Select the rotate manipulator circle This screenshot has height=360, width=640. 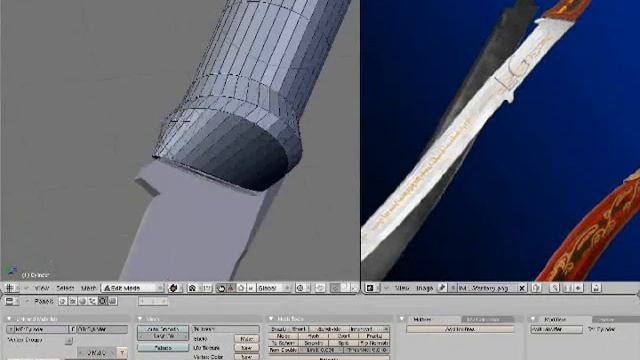coord(241,288)
